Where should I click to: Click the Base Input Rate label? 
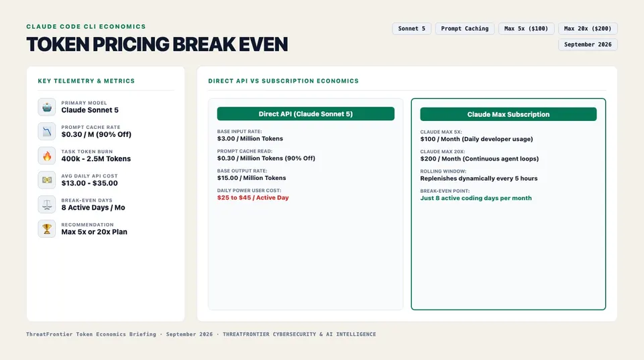pos(239,132)
